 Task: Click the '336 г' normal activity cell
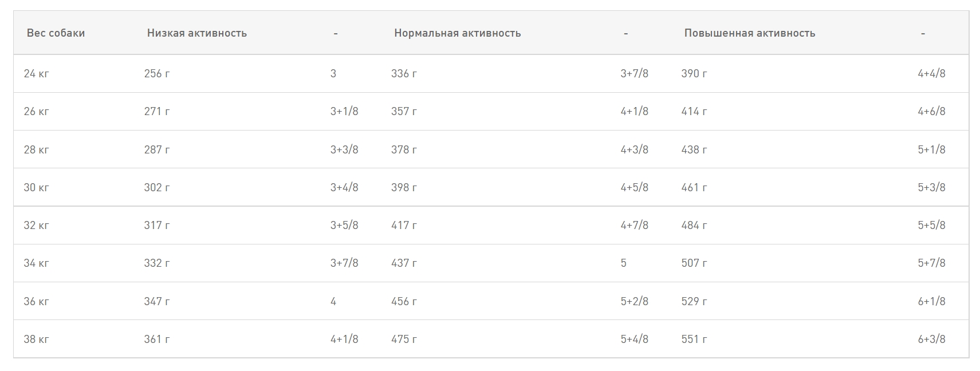[404, 73]
